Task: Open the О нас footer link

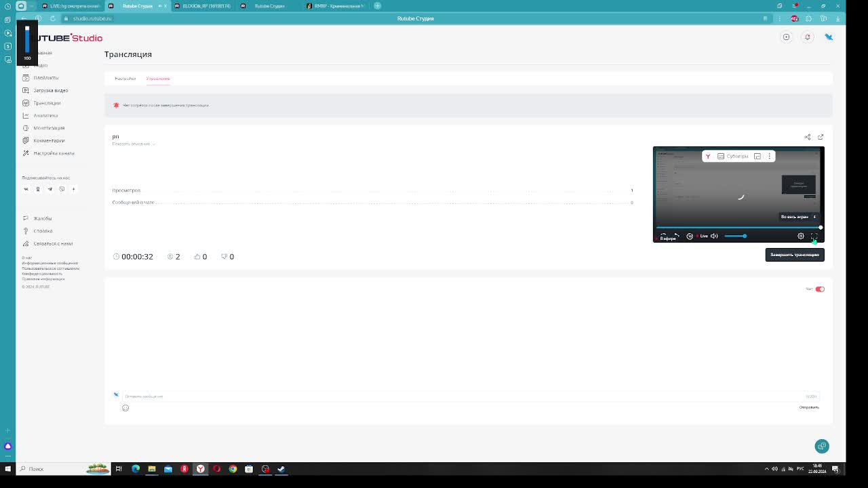Action: pos(26,258)
